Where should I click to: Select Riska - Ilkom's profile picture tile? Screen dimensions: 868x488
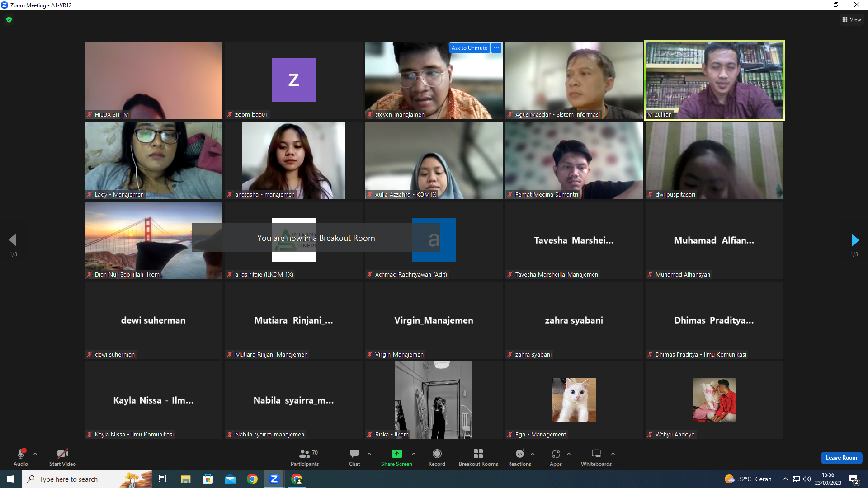tap(434, 400)
